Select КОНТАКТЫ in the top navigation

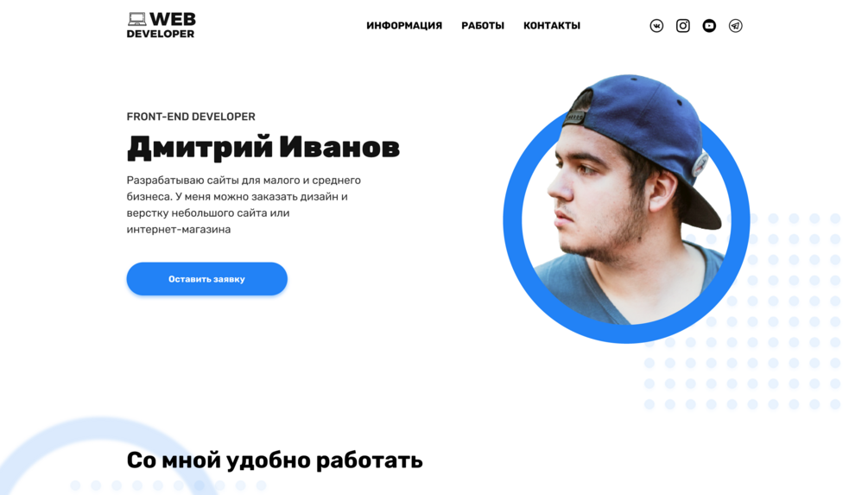pos(551,25)
